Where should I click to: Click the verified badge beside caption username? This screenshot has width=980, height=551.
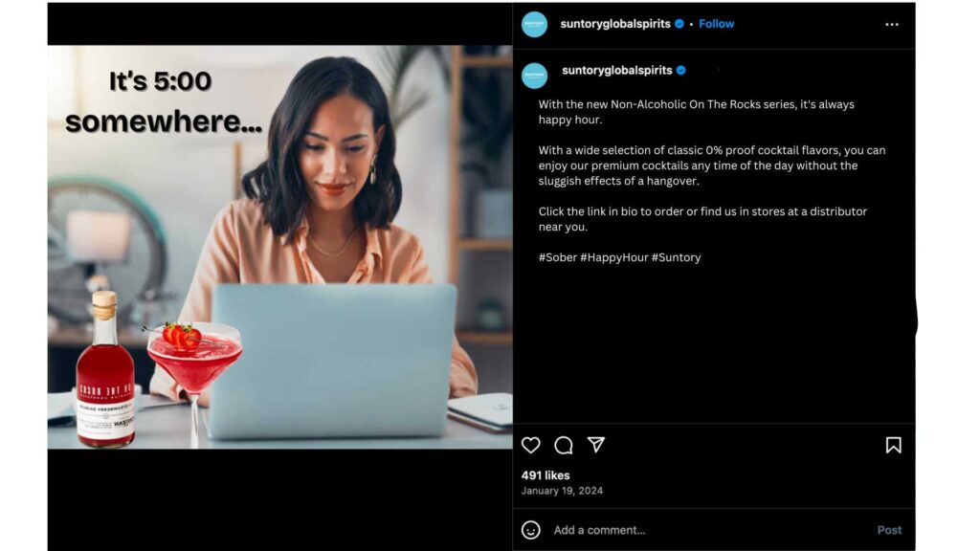tap(681, 70)
